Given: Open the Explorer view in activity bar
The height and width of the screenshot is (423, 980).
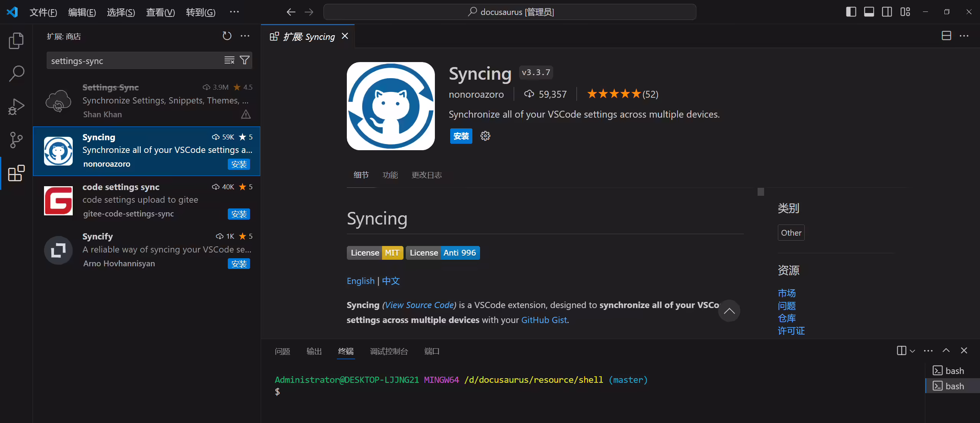Looking at the screenshot, I should pyautogui.click(x=16, y=41).
